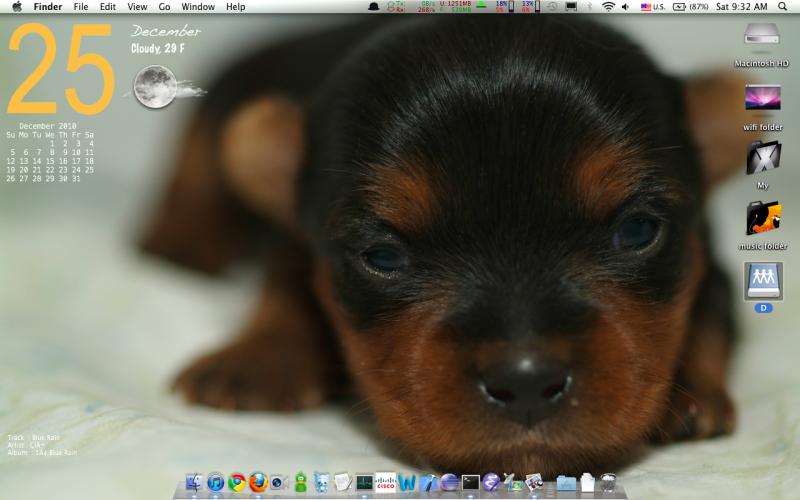
Task: Launch the Cisco app from the Dock
Action: 386,482
